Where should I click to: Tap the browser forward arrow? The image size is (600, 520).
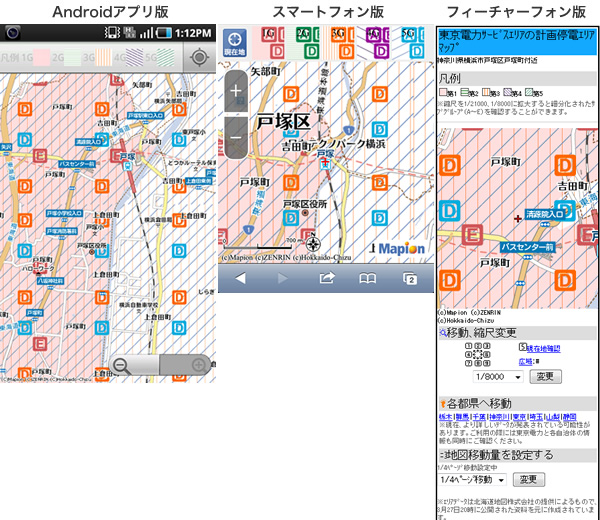(x=282, y=278)
